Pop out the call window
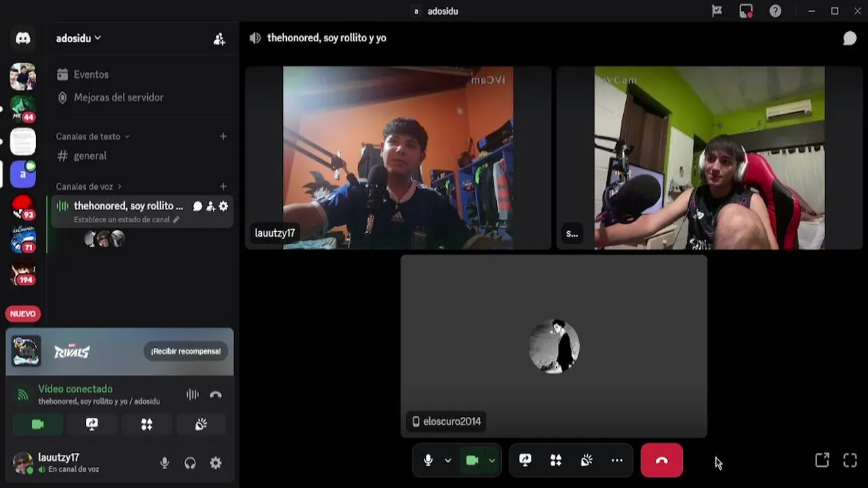The height and width of the screenshot is (488, 868). (x=822, y=460)
